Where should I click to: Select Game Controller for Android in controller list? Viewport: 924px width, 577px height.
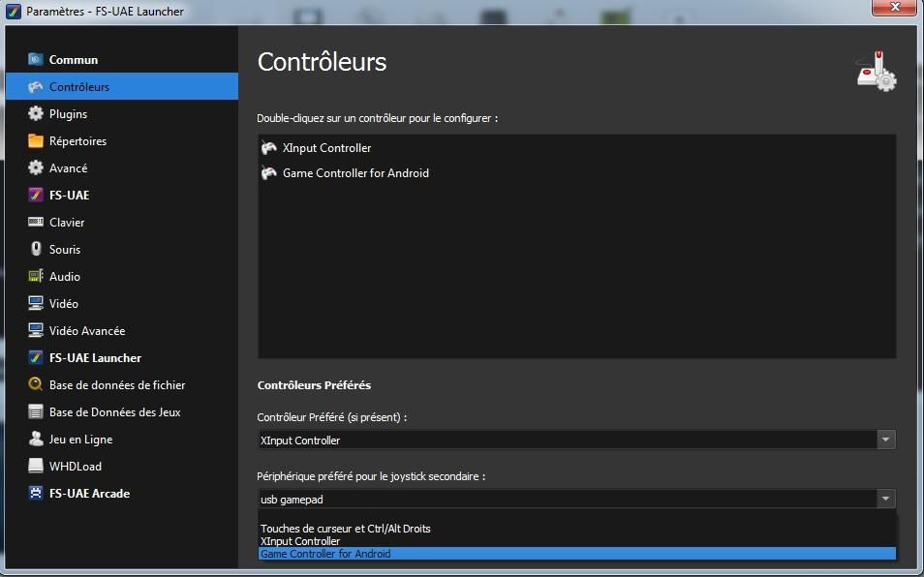[577, 173]
